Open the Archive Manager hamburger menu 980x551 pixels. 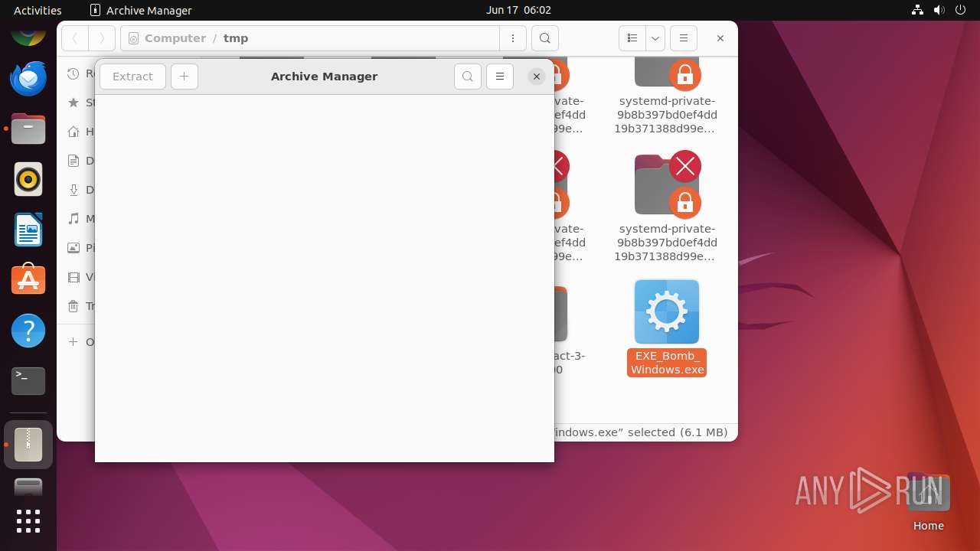tap(500, 77)
